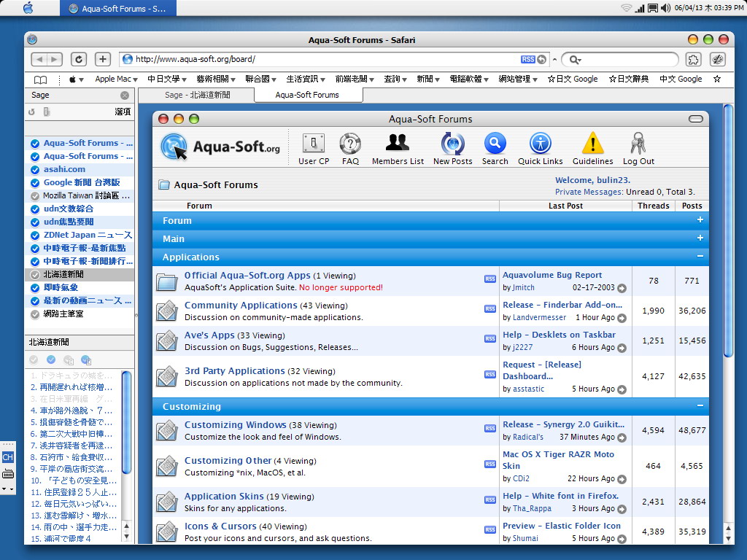Click the Log Out keys icon
The height and width of the screenshot is (560, 747).
coord(638,144)
